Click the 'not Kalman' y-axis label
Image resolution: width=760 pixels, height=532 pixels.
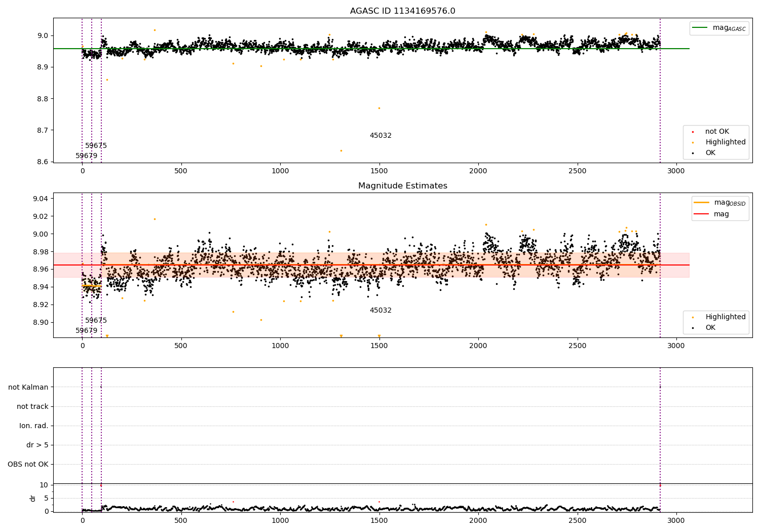pyautogui.click(x=28, y=387)
